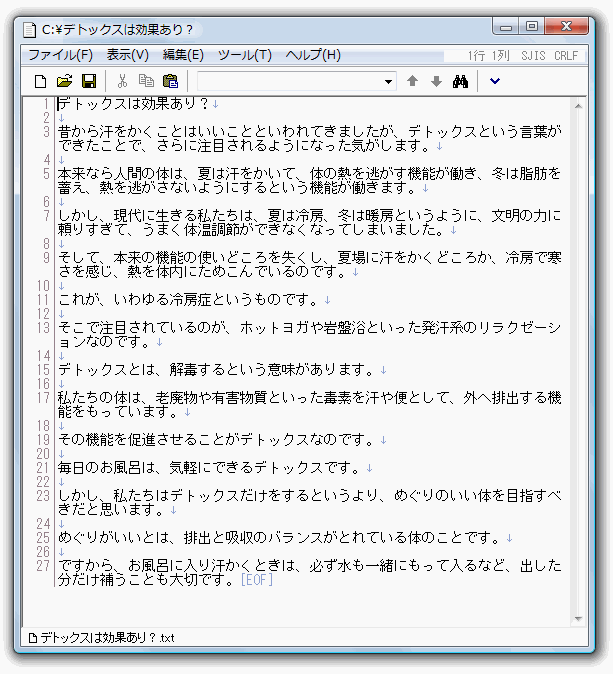Click line number 27 in the gutter
Screen dimensions: 613x674
(43, 566)
